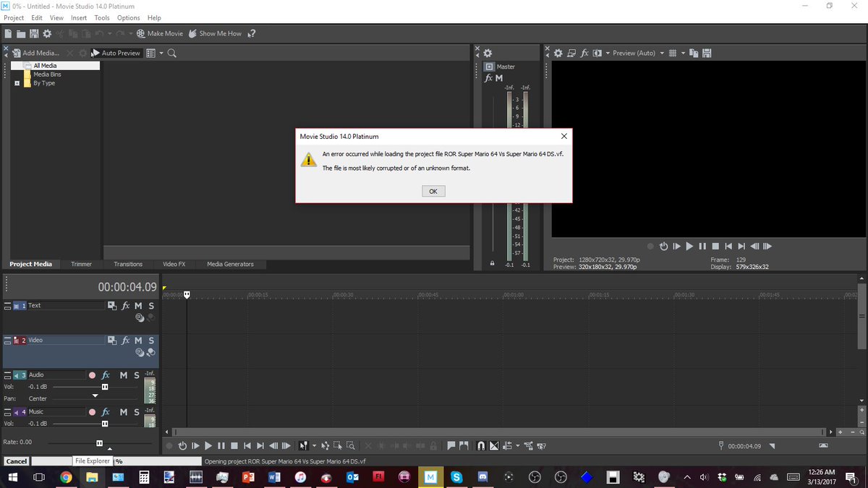Screen dimensions: 868x488
Task: Mute the Video track
Action: coord(138,341)
